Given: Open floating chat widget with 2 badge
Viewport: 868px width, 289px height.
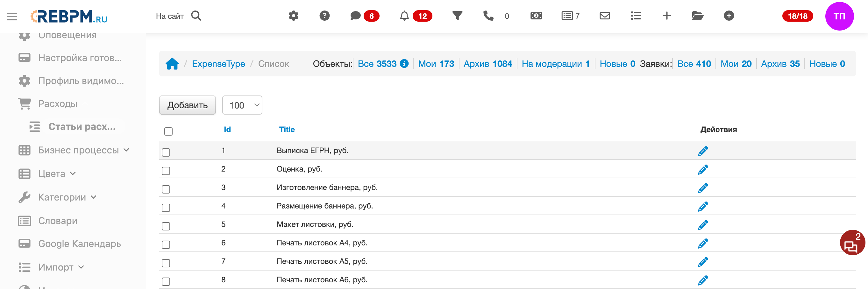Looking at the screenshot, I should [x=852, y=243].
